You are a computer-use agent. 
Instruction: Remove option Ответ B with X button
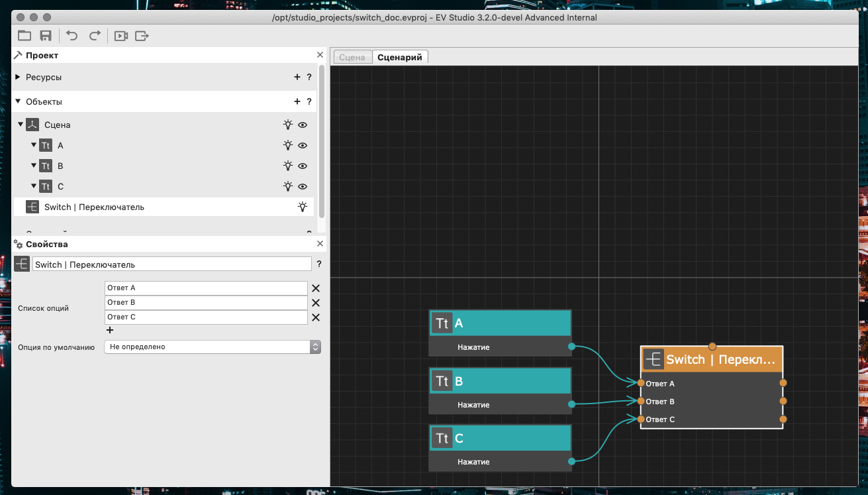click(316, 303)
